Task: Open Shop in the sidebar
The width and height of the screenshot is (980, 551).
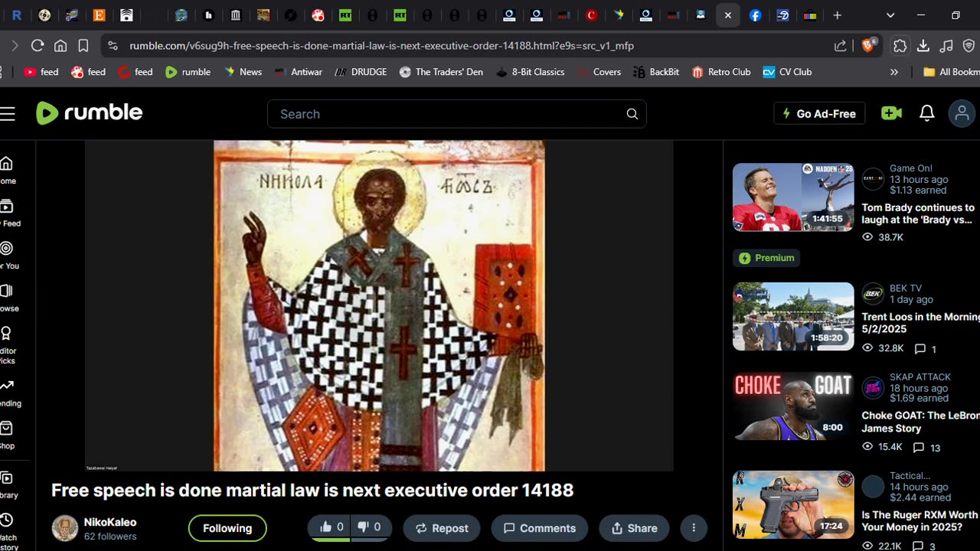Action: 7,435
